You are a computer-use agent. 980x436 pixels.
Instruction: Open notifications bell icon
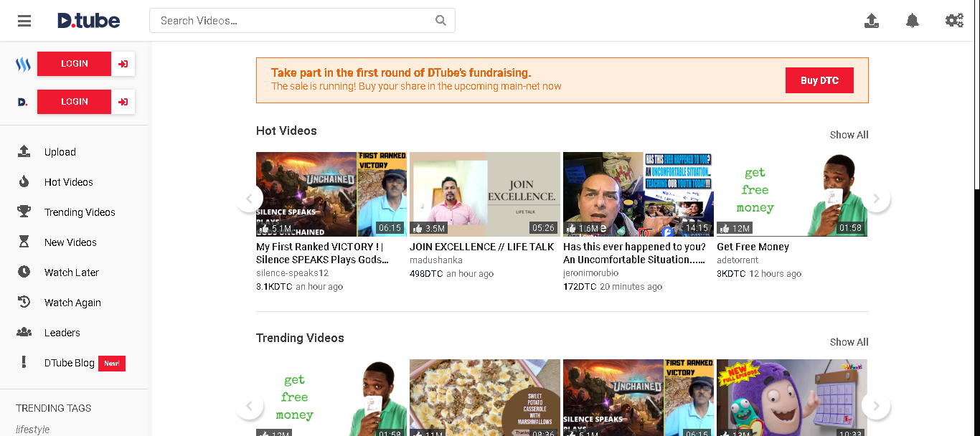[x=913, y=21]
